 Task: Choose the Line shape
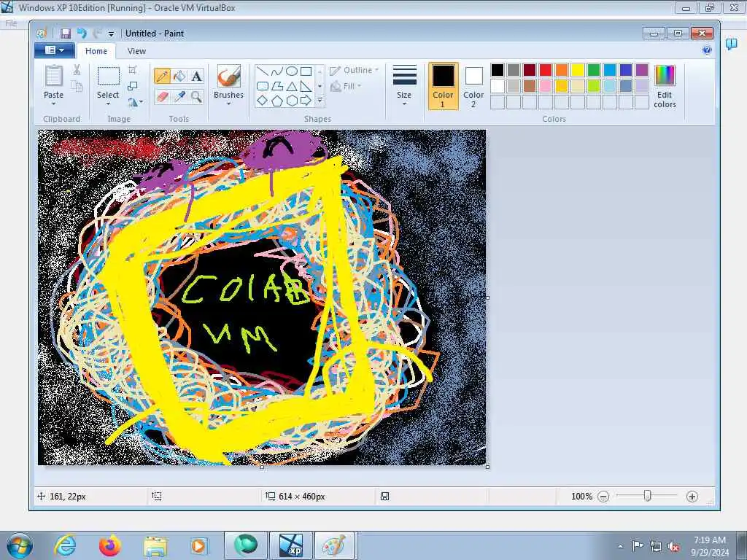[262, 71]
